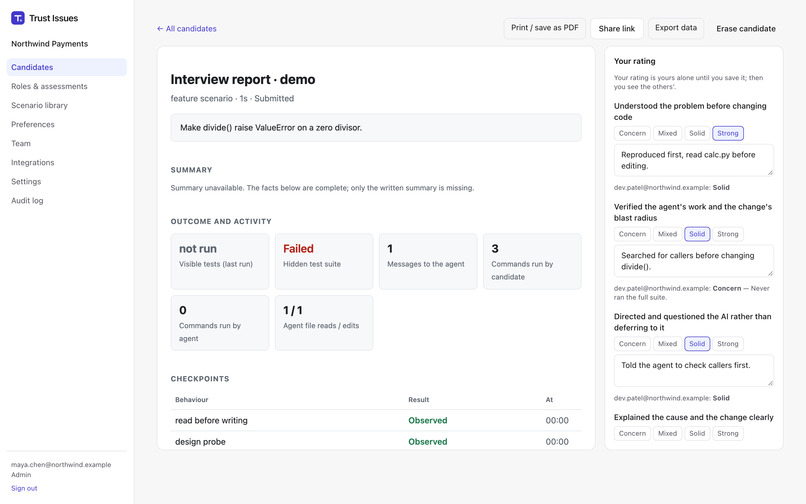Click the 'Commands run by agent' card
The width and height of the screenshot is (806, 504).
pyautogui.click(x=220, y=323)
